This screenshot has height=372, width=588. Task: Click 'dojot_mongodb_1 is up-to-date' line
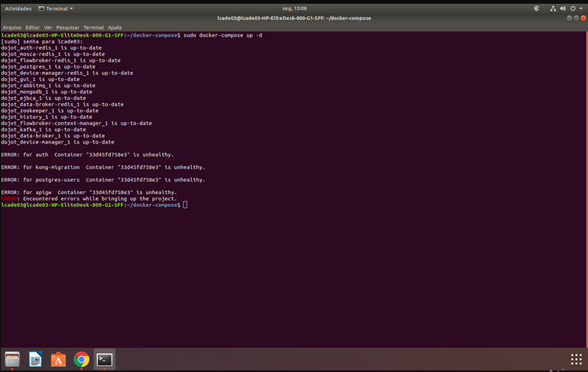pos(47,92)
